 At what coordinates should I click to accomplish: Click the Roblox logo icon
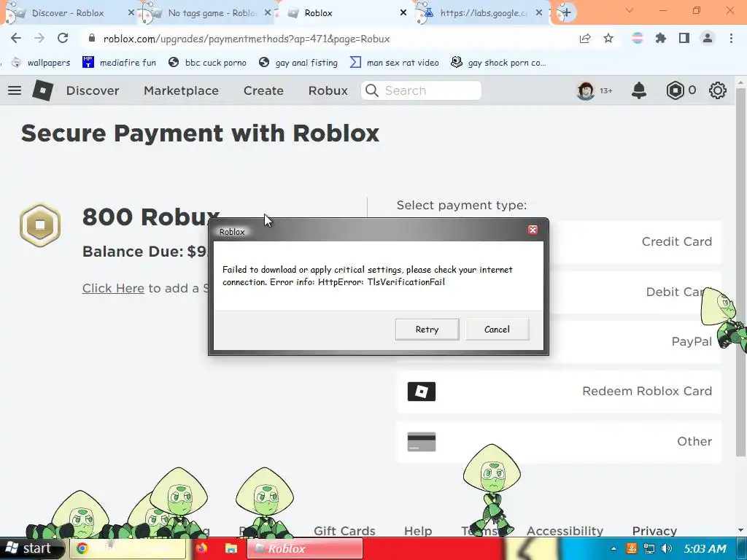[x=42, y=90]
